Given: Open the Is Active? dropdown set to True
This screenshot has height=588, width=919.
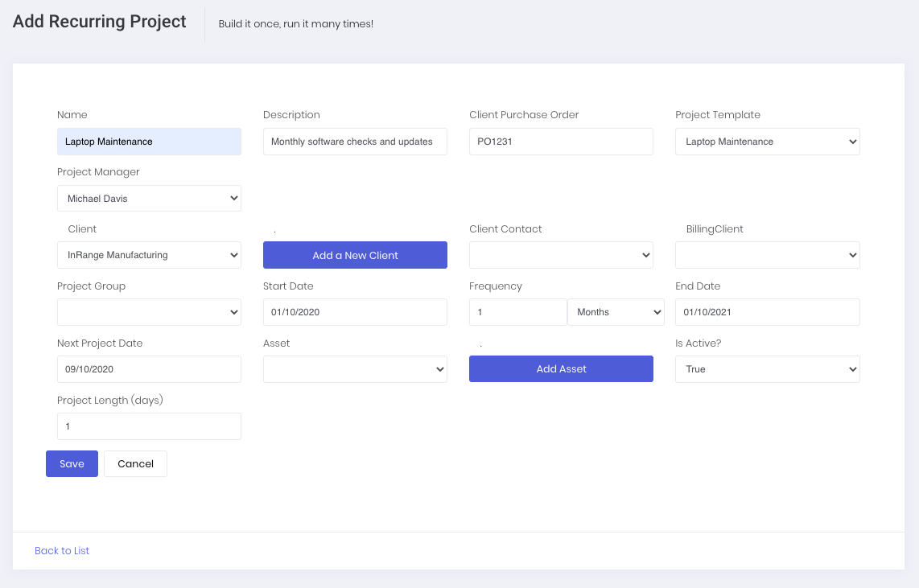Looking at the screenshot, I should (x=766, y=369).
